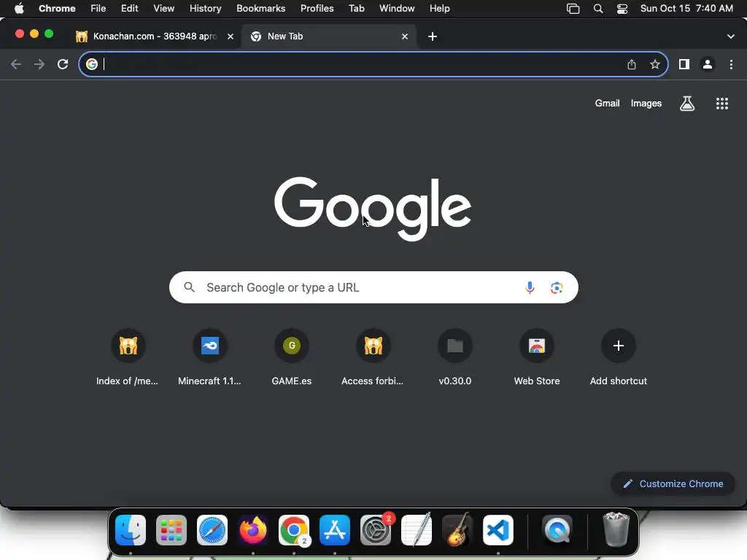Image resolution: width=747 pixels, height=560 pixels.
Task: Open Stage Manager menu bar icon
Action: 573,9
